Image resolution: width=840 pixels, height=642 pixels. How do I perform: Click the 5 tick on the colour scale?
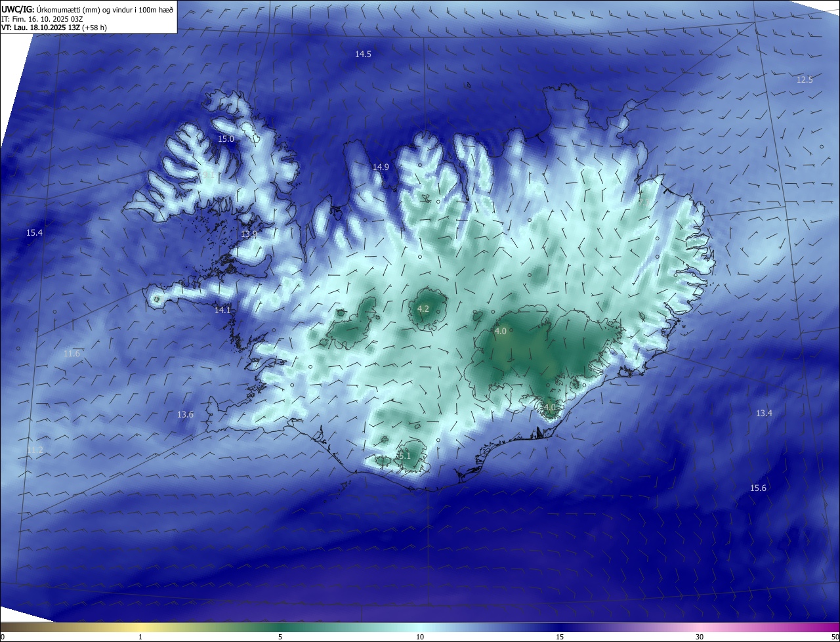[x=280, y=637]
